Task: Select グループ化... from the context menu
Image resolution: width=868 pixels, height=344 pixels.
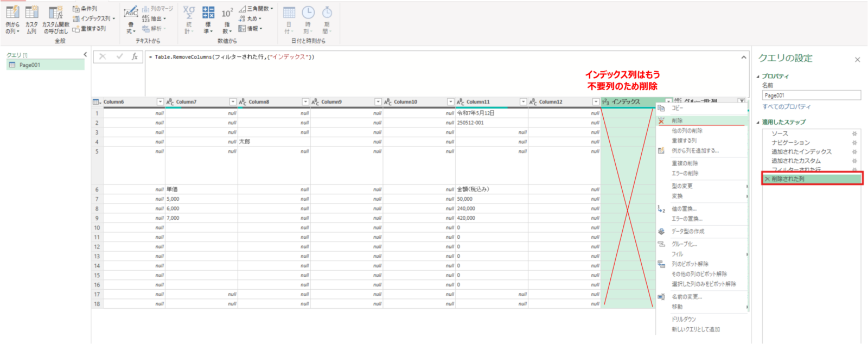Action: coord(702,244)
